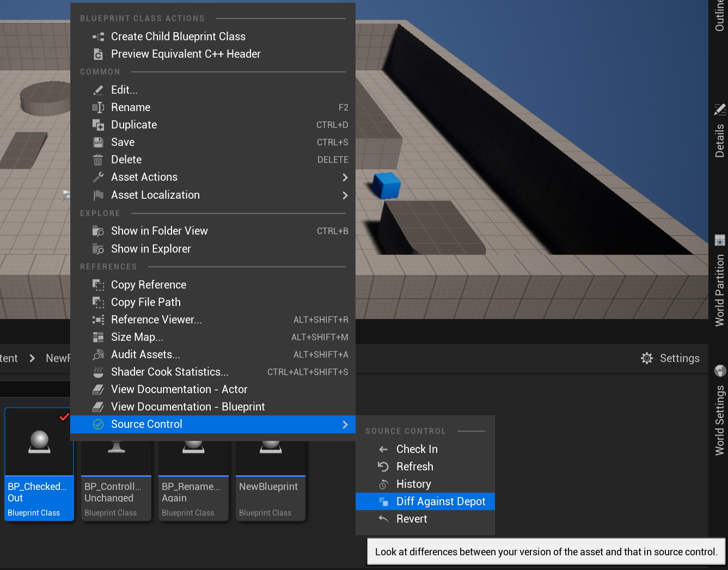Viewport: 728px width, 570px height.
Task: Click the Delete trash icon
Action: [x=99, y=160]
